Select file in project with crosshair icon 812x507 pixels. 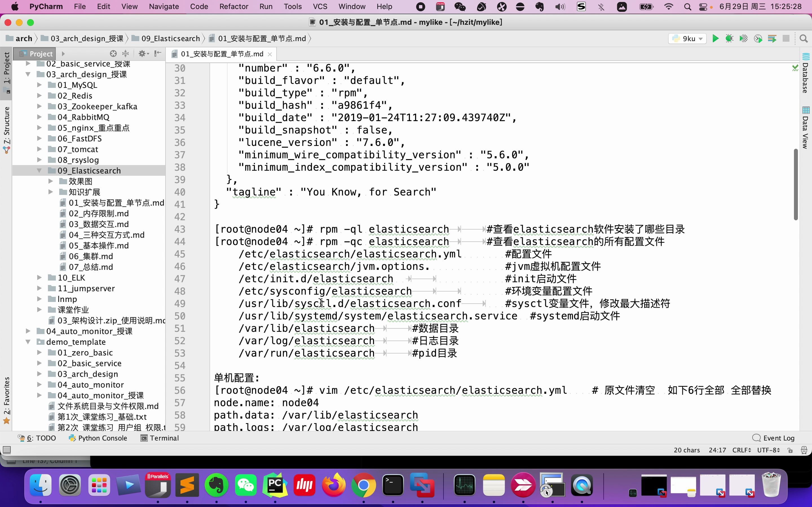pyautogui.click(x=113, y=54)
